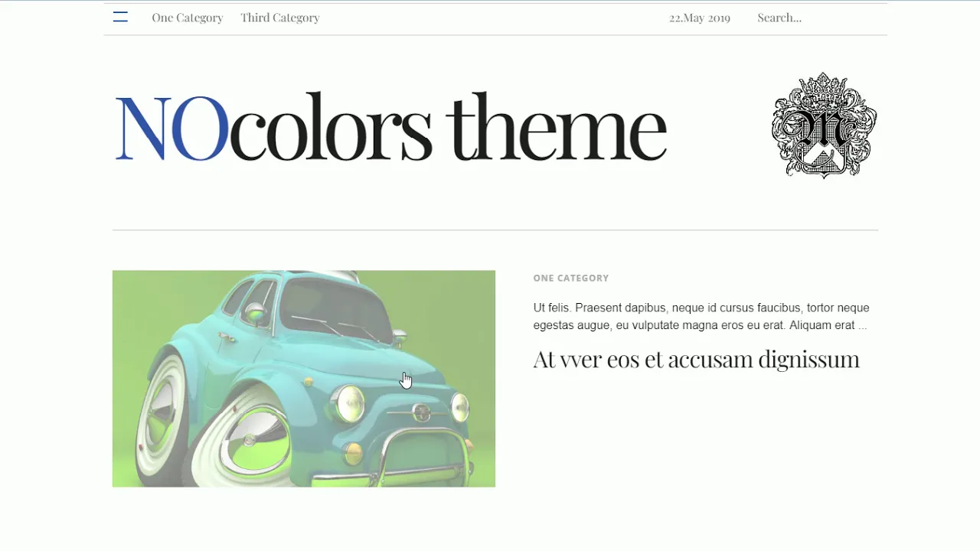Open the ONE CATEGORY label above excerpt
The height and width of the screenshot is (551, 980).
tap(571, 278)
